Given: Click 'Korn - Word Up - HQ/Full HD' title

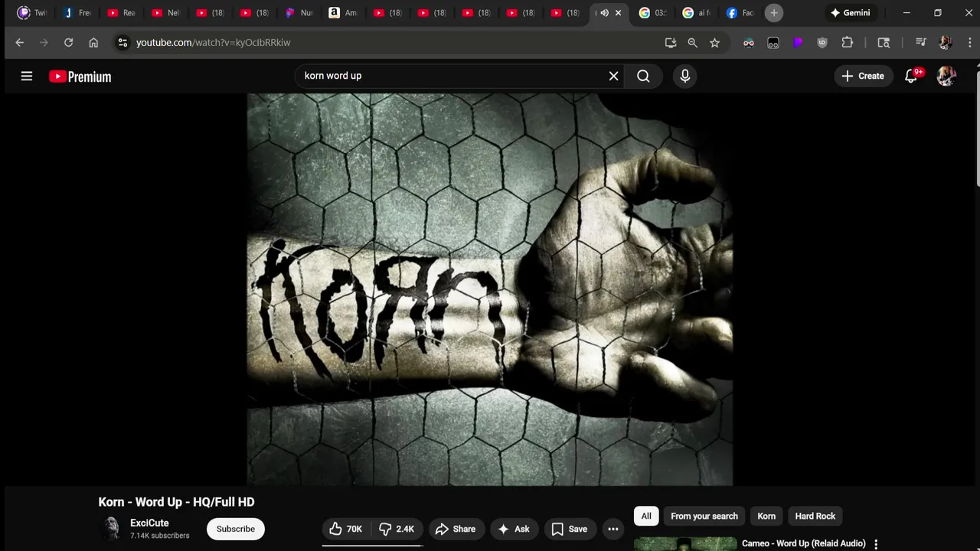Looking at the screenshot, I should 176,502.
